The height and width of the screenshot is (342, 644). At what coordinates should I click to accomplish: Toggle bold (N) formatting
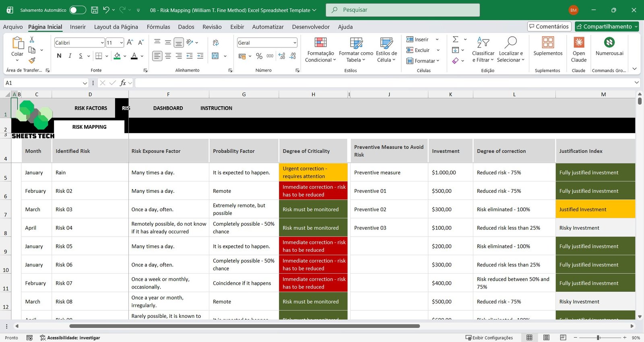click(x=59, y=56)
